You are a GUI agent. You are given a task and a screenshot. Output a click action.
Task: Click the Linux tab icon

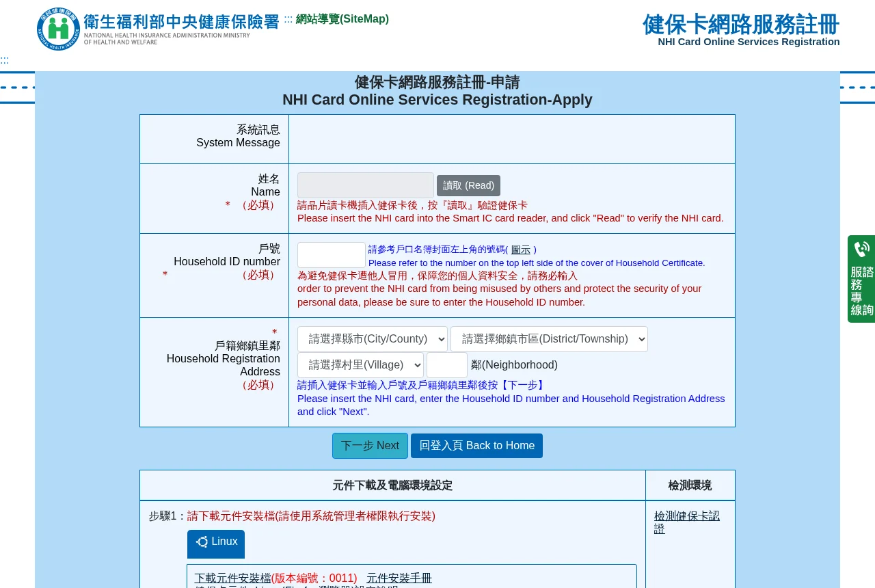202,542
